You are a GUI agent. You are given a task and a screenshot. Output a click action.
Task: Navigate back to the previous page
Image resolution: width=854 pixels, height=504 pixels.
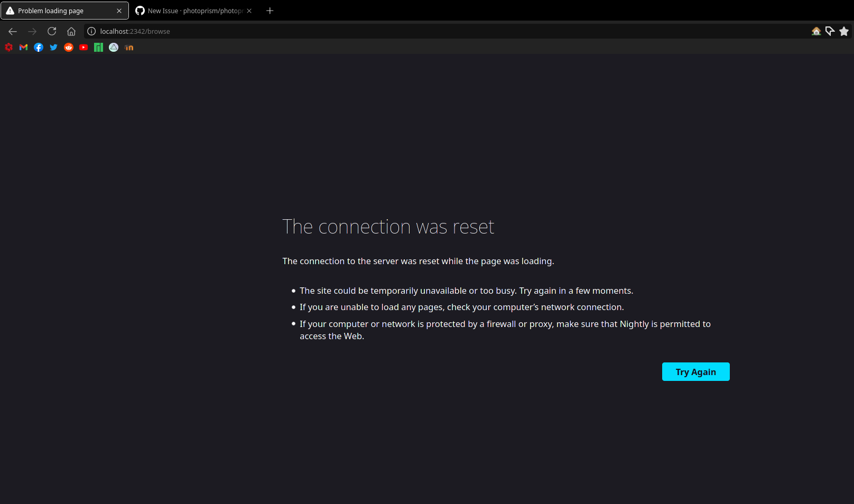pyautogui.click(x=12, y=31)
